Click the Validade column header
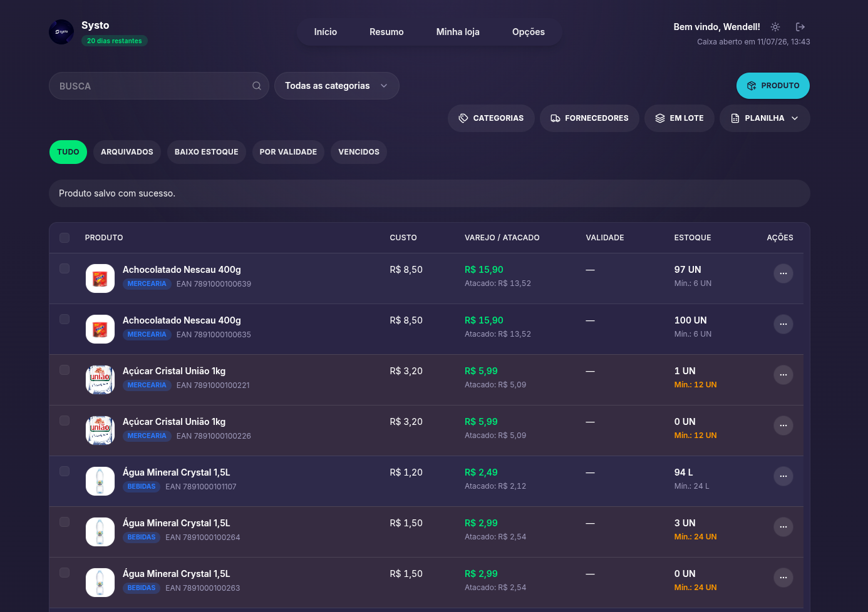Screen dimensions: 868x612 pyautogui.click(x=605, y=238)
